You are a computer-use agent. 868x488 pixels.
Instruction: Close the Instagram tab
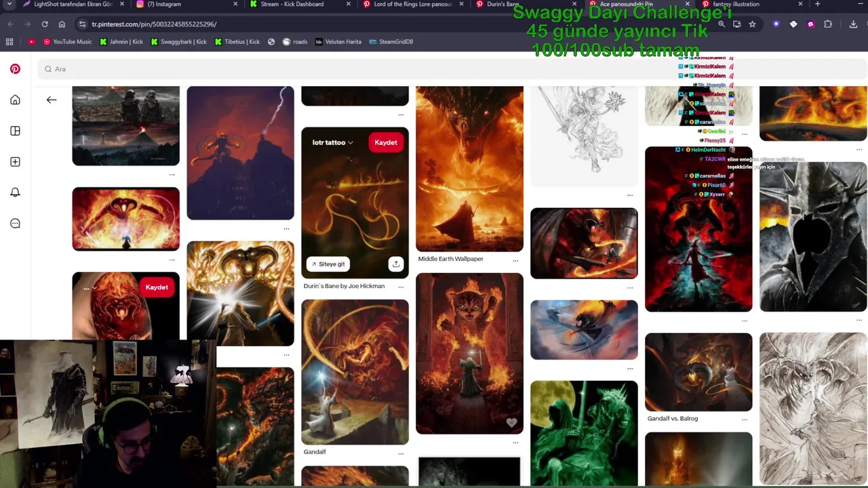click(x=235, y=4)
